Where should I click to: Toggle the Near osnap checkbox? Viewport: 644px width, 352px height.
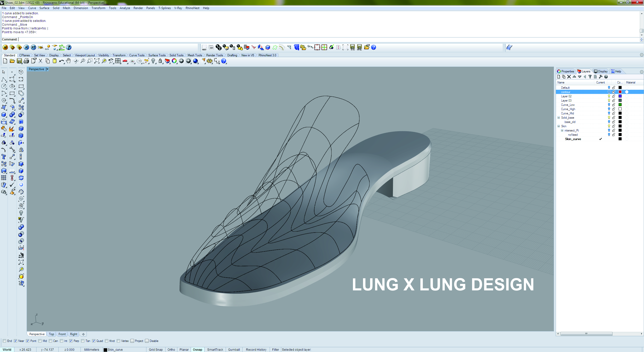click(x=16, y=341)
